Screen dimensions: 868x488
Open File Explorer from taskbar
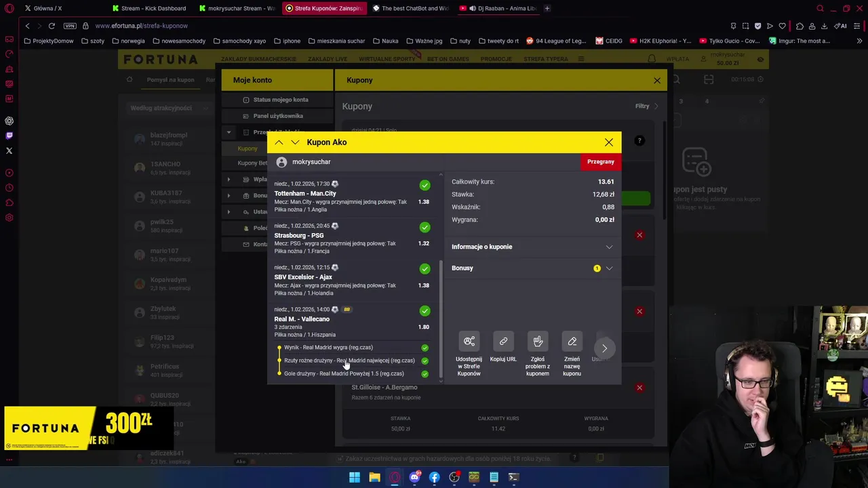(x=374, y=477)
